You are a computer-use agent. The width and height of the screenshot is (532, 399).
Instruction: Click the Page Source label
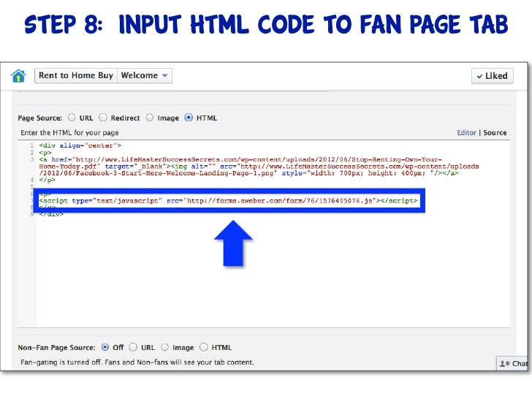[39, 118]
